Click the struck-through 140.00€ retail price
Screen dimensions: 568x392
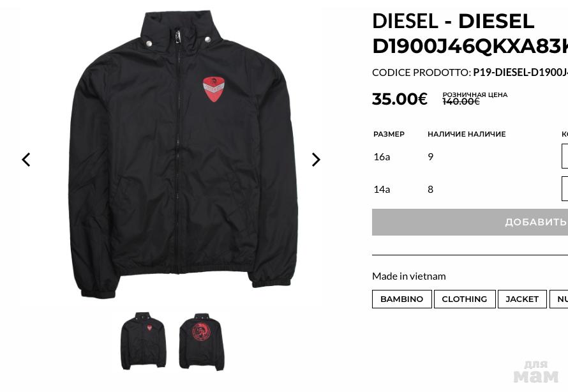tap(461, 102)
